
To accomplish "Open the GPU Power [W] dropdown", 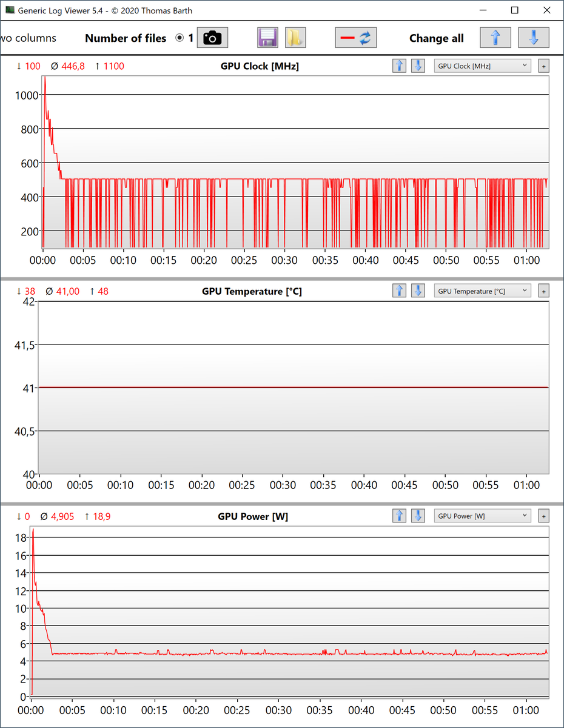I will tap(483, 516).
